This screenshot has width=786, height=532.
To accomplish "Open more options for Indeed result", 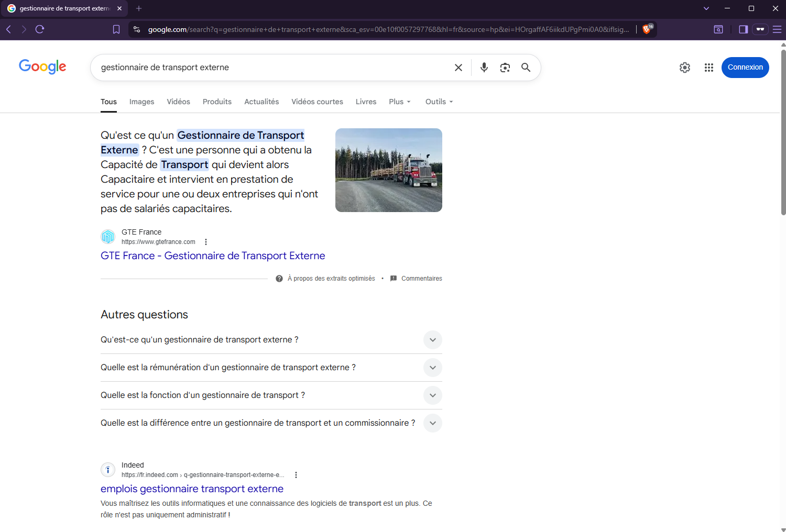I will pos(296,475).
